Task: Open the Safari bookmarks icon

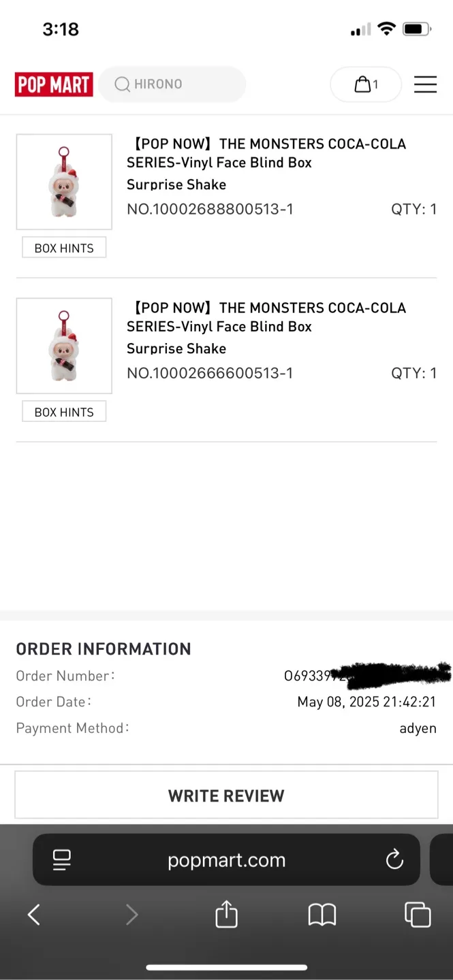Action: 322,914
